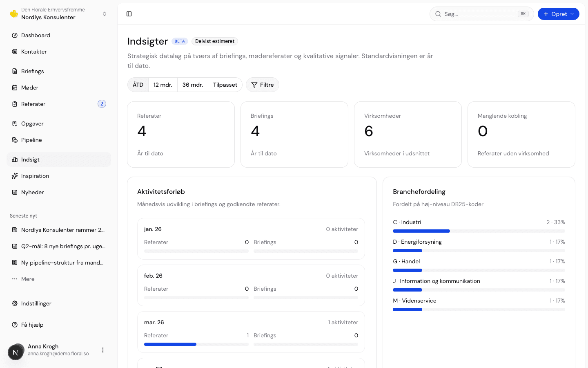
Task: Click the search magnifier icon
Action: pos(438,14)
